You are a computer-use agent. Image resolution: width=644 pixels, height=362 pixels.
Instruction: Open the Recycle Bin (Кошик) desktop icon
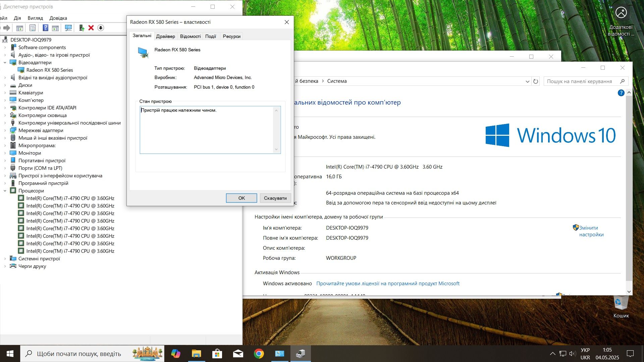click(621, 307)
